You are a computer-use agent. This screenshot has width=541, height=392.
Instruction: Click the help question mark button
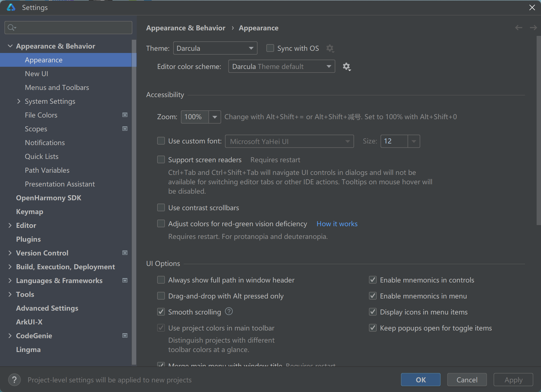(14, 380)
